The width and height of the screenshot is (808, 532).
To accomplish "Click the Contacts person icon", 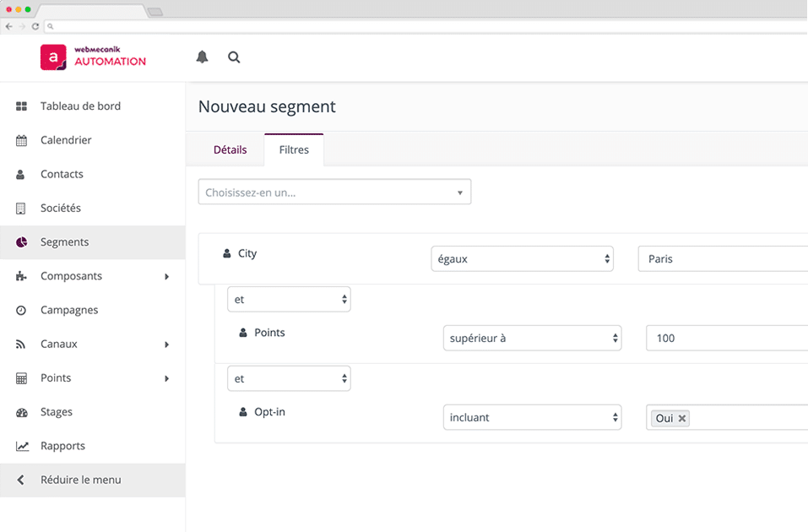I will [x=22, y=174].
